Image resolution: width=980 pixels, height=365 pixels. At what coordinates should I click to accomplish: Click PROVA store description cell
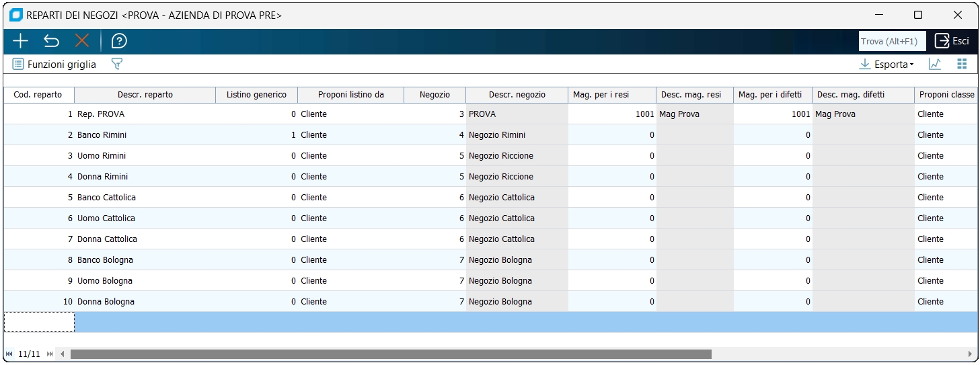coord(517,114)
